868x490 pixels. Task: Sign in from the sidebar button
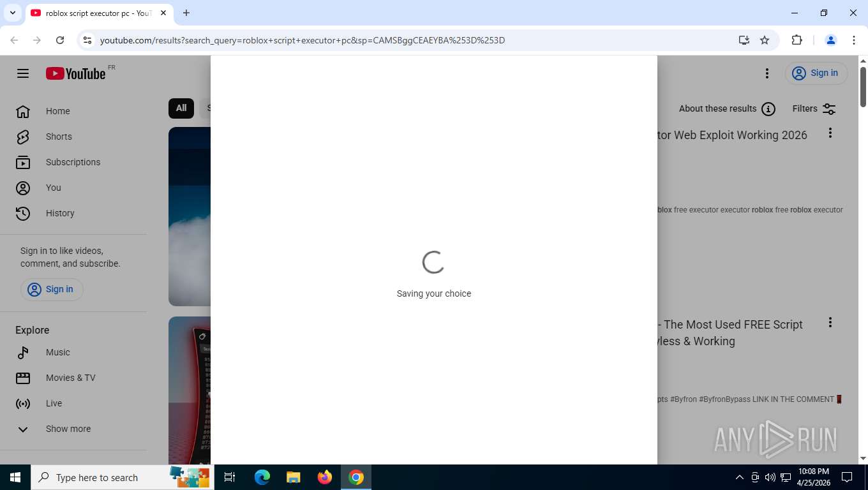point(52,289)
